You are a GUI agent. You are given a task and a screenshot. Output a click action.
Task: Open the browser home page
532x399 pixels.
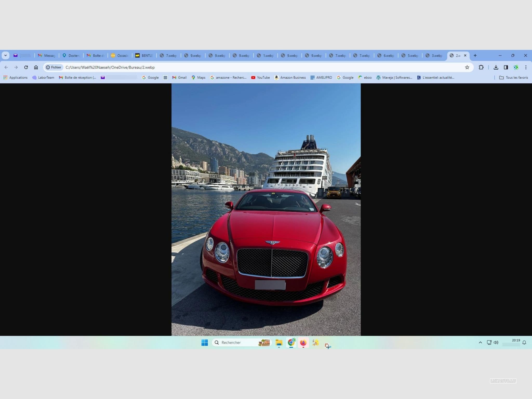36,67
